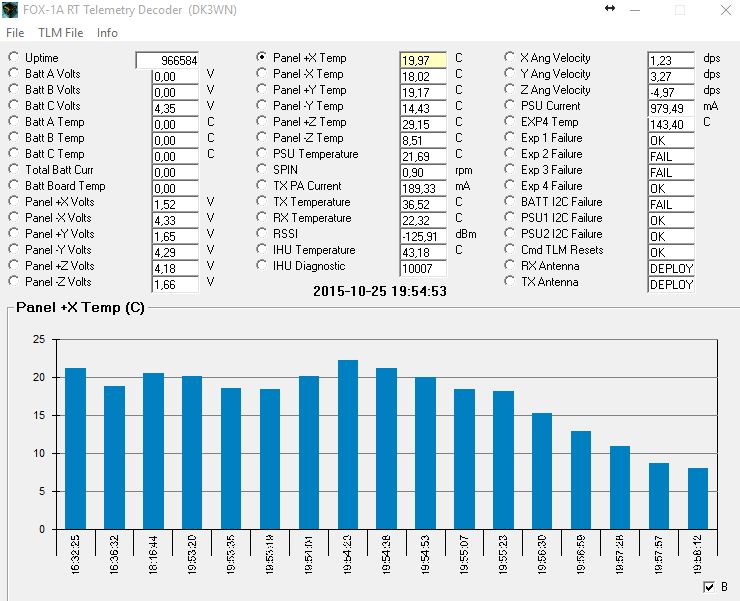
Task: Select the Panel +Y Volts radio button
Action: [14, 233]
